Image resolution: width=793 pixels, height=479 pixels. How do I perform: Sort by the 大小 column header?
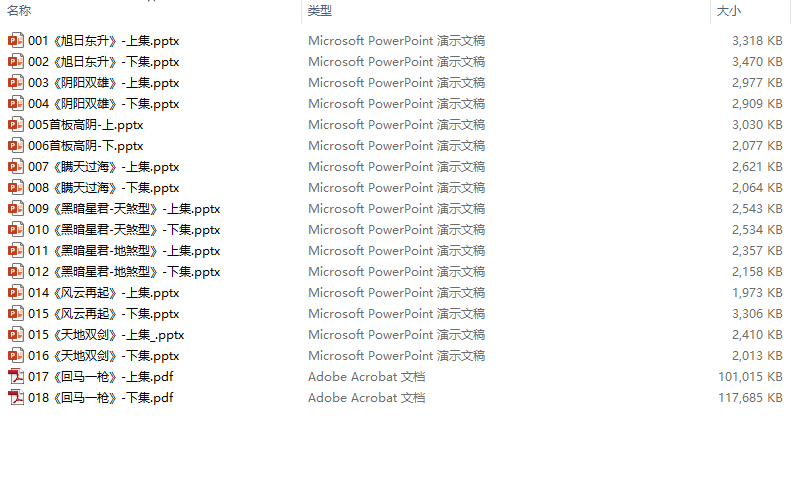(x=729, y=11)
